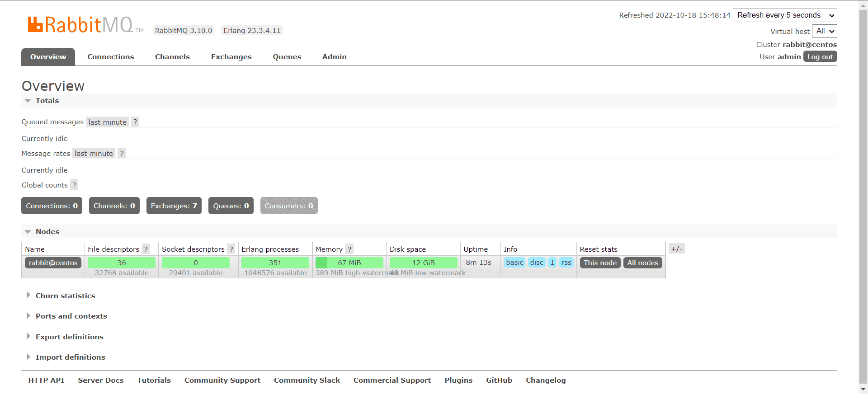This screenshot has width=868, height=394.
Task: Open help icon beside Global counts
Action: [74, 185]
